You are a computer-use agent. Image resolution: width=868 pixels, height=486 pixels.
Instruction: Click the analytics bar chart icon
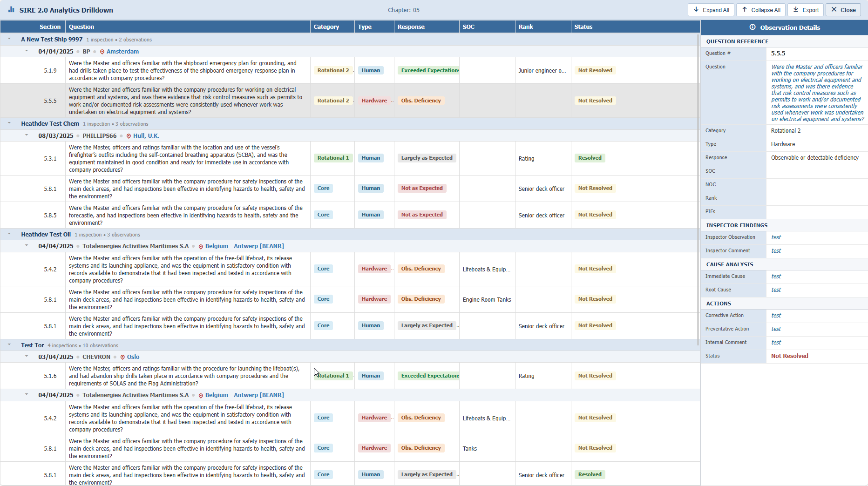(11, 10)
